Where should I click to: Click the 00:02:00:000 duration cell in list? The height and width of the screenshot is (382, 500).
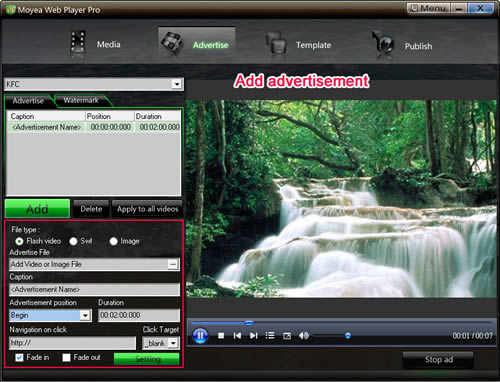pyautogui.click(x=159, y=127)
